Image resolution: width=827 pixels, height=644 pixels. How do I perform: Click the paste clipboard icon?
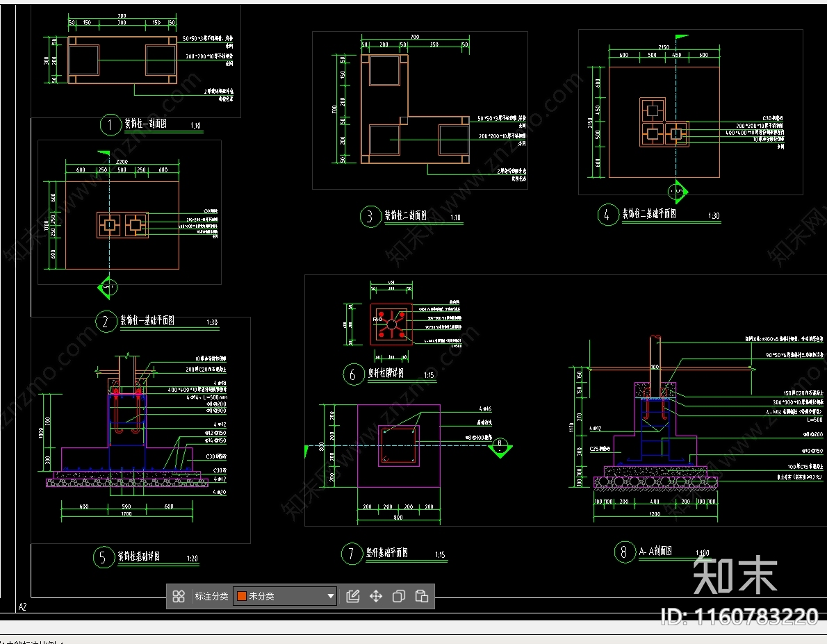(x=421, y=596)
